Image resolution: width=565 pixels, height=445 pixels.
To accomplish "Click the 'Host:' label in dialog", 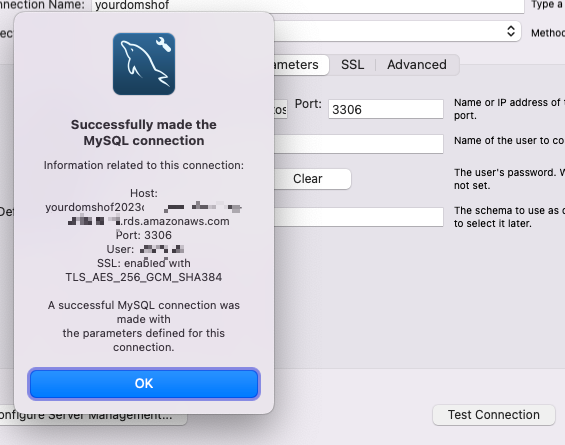I will (x=144, y=193).
